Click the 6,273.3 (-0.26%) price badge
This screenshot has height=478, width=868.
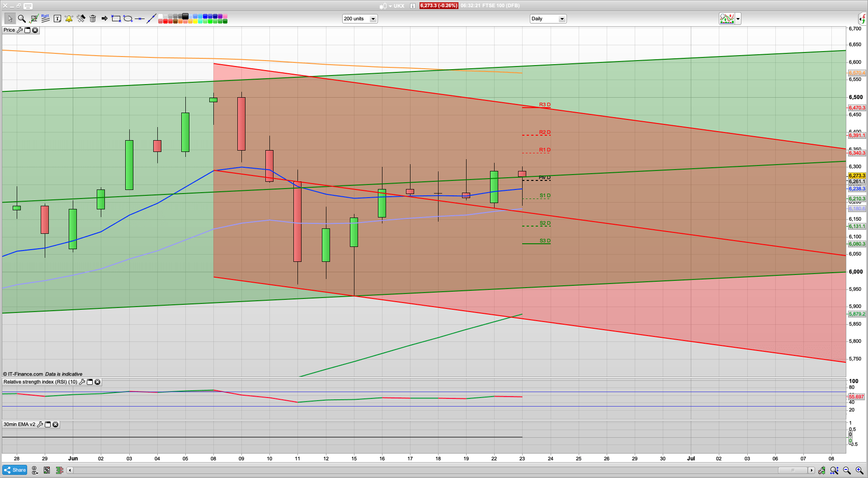click(x=439, y=6)
